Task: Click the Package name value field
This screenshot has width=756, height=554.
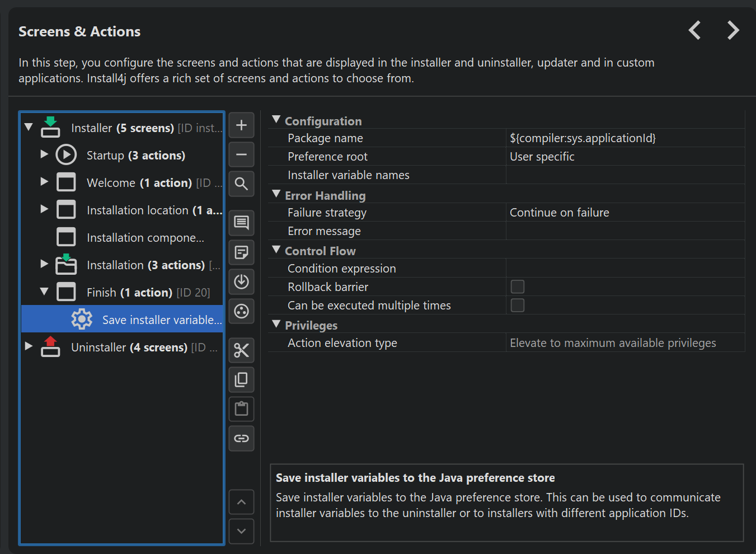Action: pos(624,138)
